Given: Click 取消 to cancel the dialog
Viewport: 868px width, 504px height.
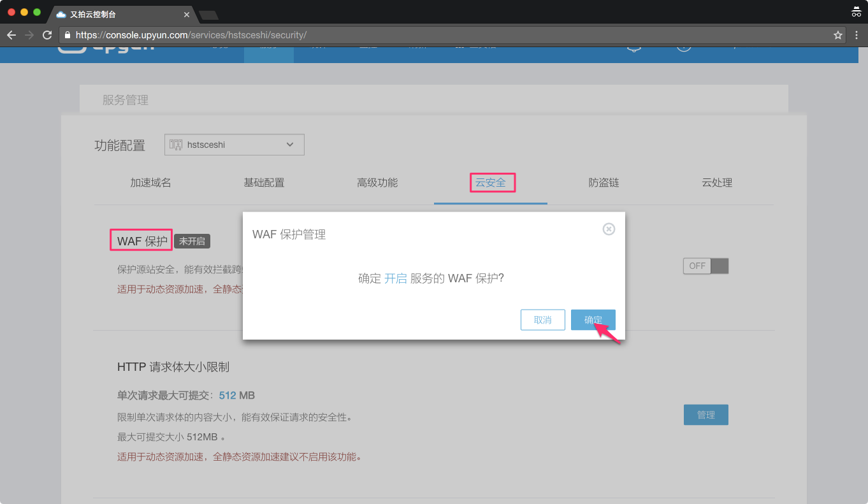Looking at the screenshot, I should coord(542,320).
